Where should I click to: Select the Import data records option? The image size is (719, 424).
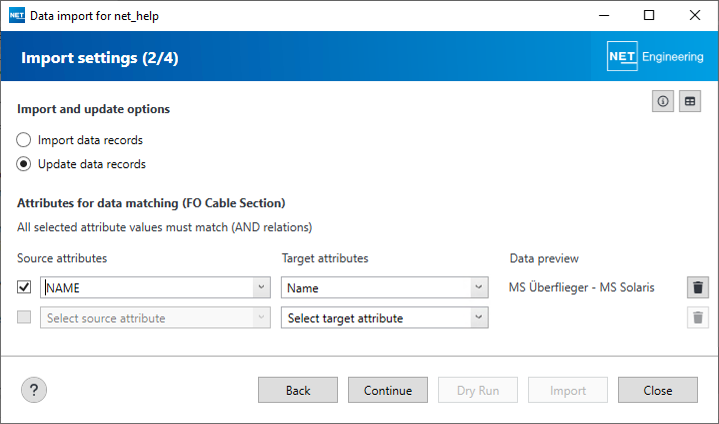point(24,140)
